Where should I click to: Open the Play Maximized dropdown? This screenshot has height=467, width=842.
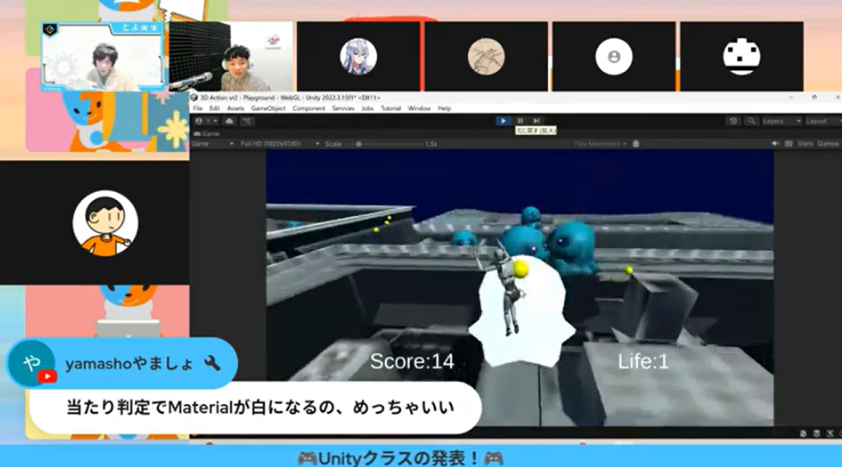tap(600, 144)
